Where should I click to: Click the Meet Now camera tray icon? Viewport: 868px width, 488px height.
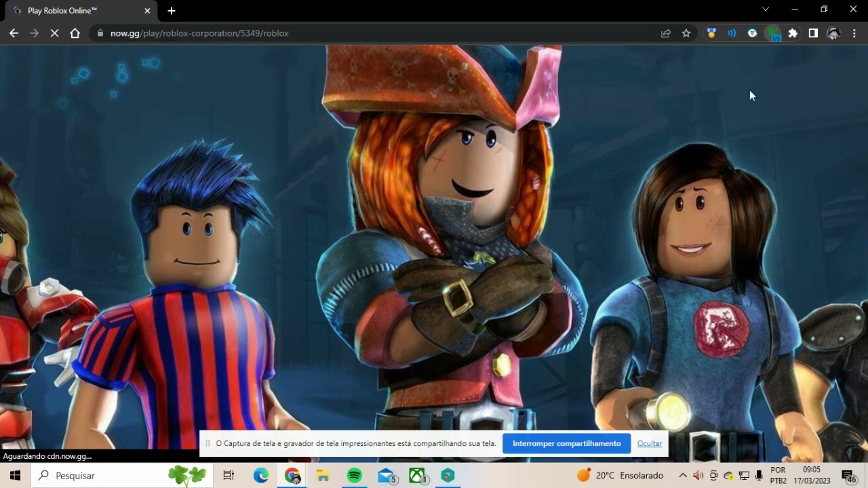[x=713, y=476]
